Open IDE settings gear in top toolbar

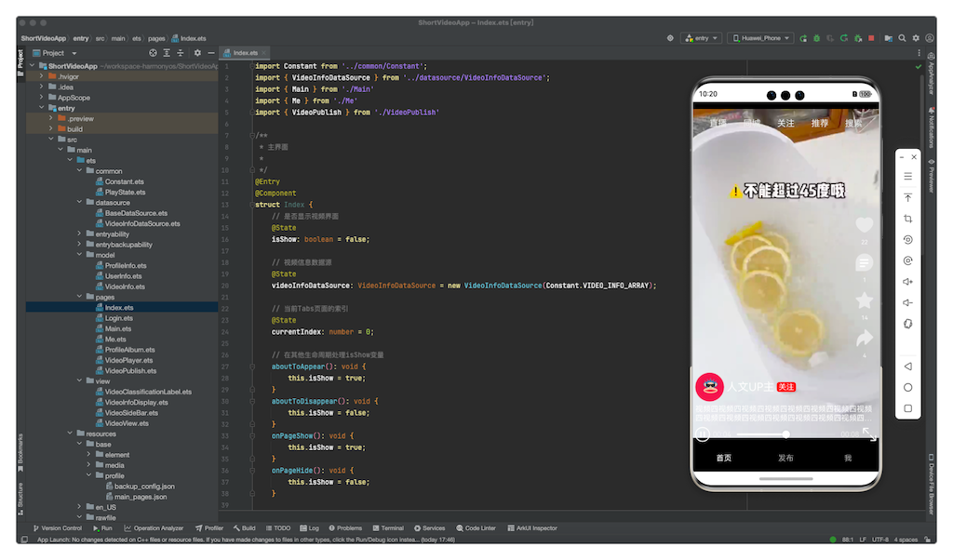point(916,38)
